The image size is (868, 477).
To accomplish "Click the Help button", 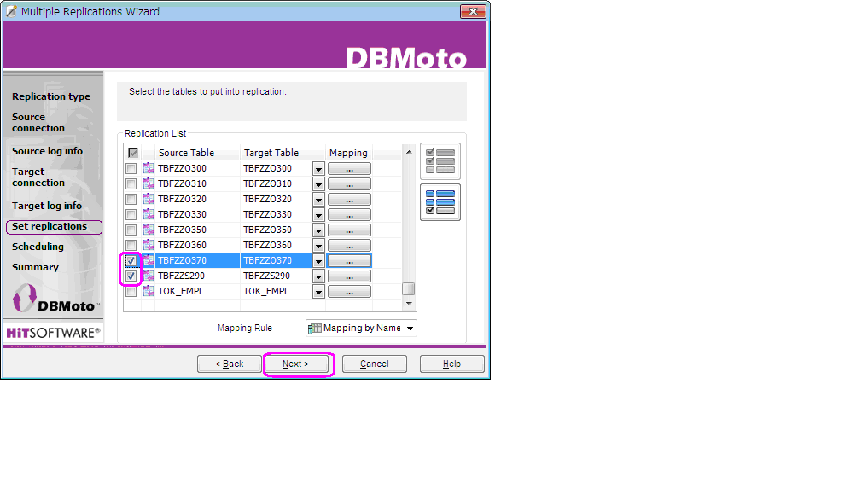I will click(451, 364).
